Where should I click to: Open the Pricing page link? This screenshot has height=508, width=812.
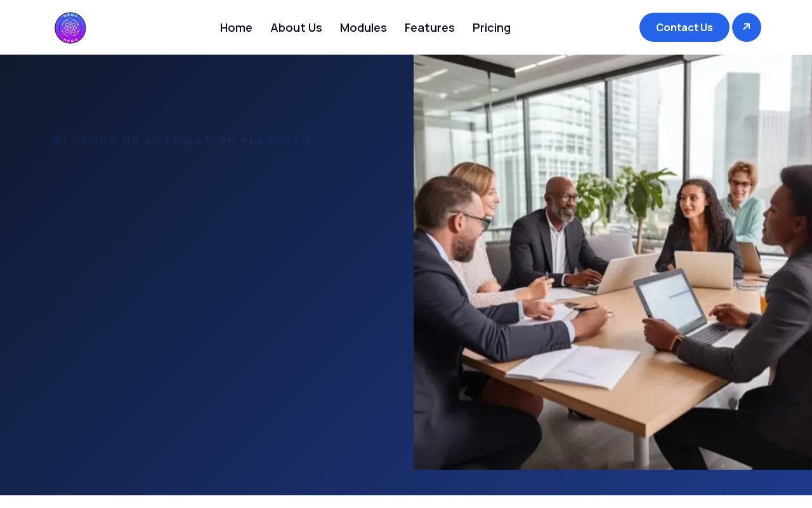pos(492,27)
